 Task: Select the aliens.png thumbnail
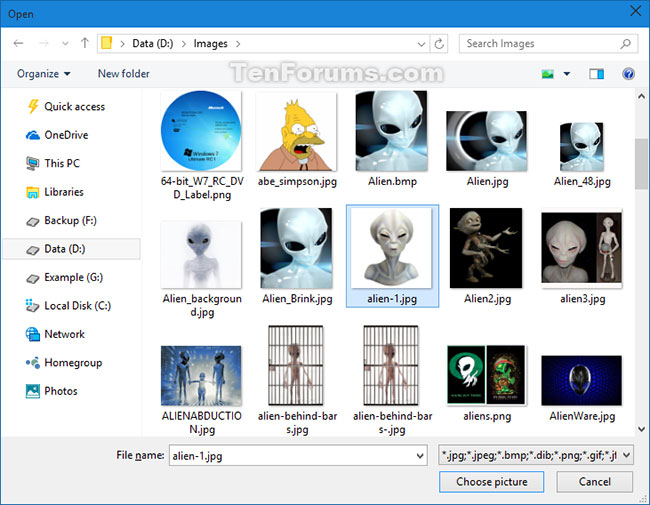point(487,375)
